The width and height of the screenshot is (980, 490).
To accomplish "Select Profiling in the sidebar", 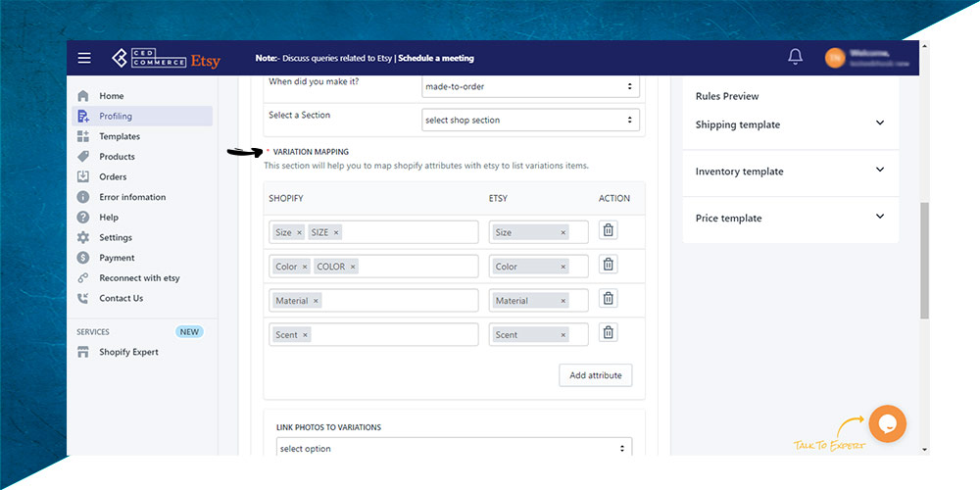I will coord(116,117).
